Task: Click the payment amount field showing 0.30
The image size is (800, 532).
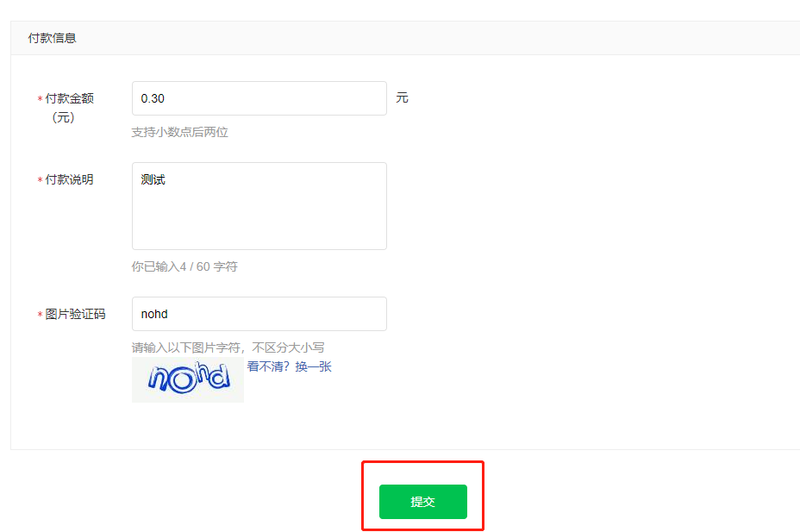Action: [259, 98]
